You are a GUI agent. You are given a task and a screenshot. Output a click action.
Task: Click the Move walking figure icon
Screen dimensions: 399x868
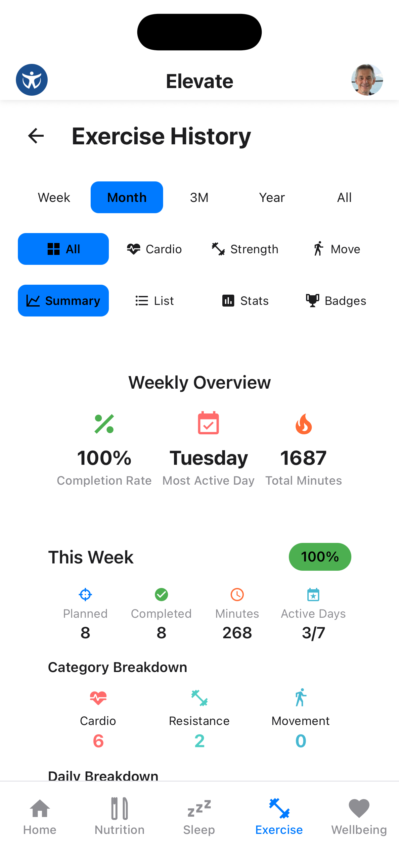tap(319, 249)
